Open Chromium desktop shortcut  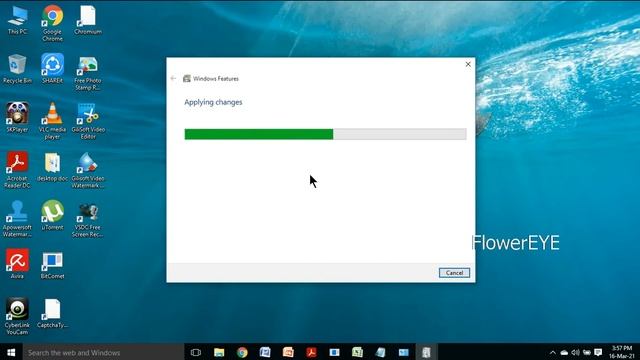[x=88, y=20]
